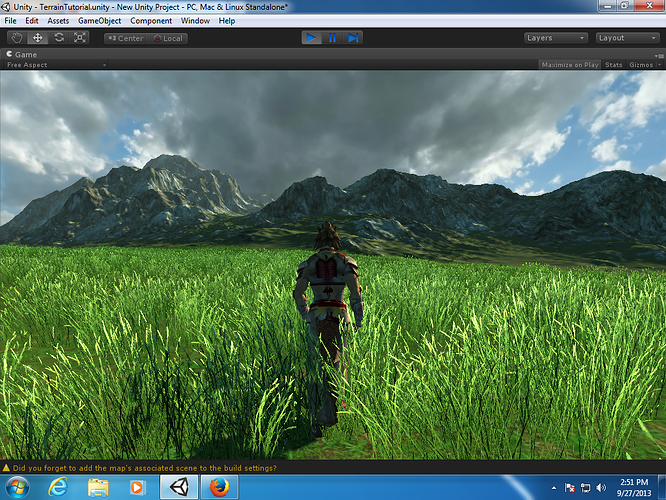Click the Unity taskbar icon
The height and width of the screenshot is (500, 666).
point(179,487)
